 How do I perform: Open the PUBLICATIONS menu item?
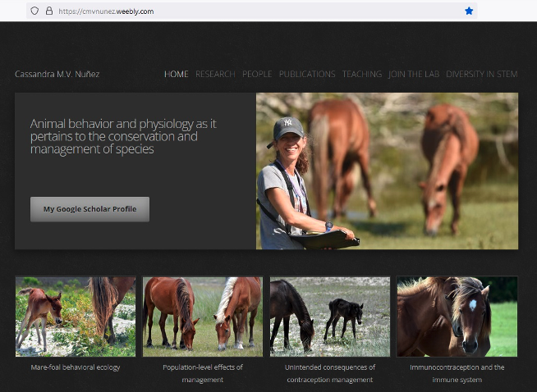coord(307,74)
